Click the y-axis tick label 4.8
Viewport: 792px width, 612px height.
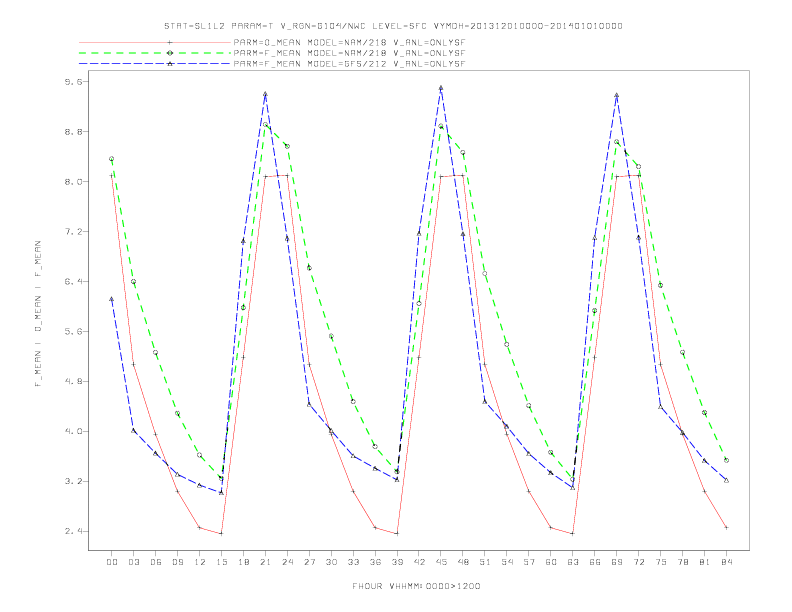pyautogui.click(x=75, y=381)
